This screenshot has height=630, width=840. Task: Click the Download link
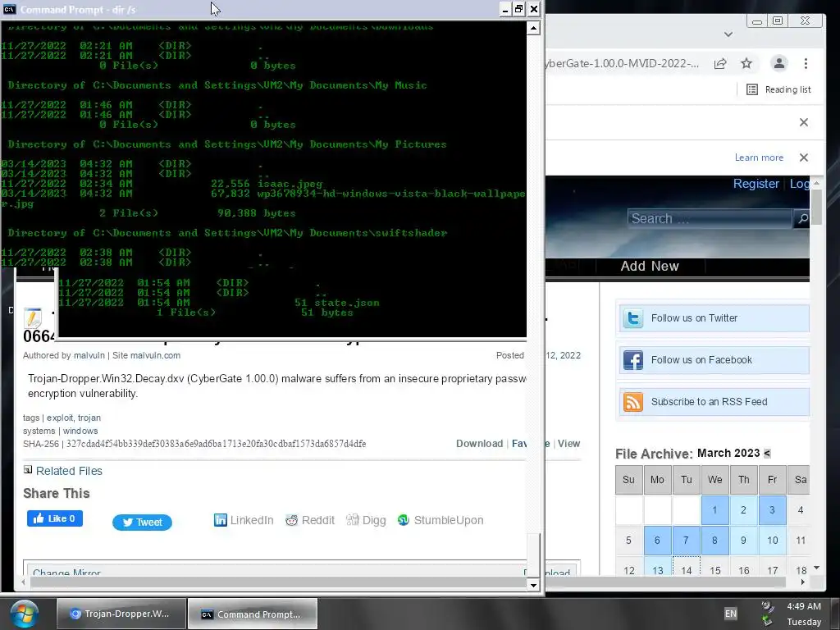(x=479, y=444)
